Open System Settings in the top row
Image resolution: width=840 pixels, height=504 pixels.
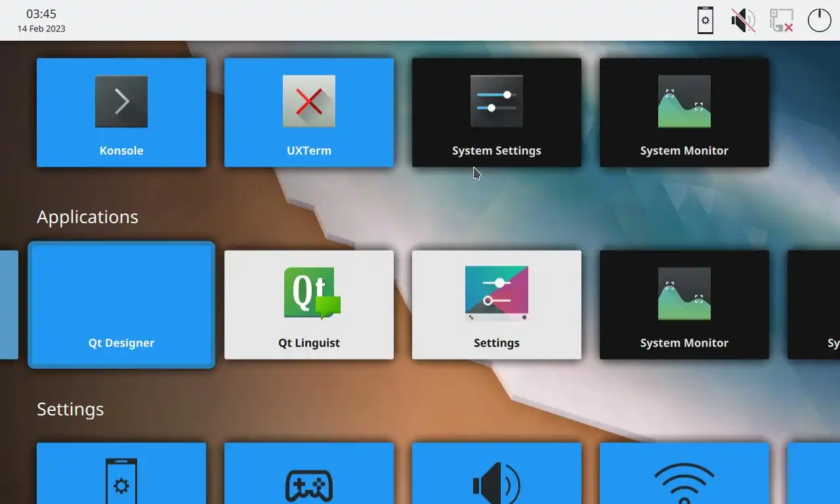pos(497,112)
